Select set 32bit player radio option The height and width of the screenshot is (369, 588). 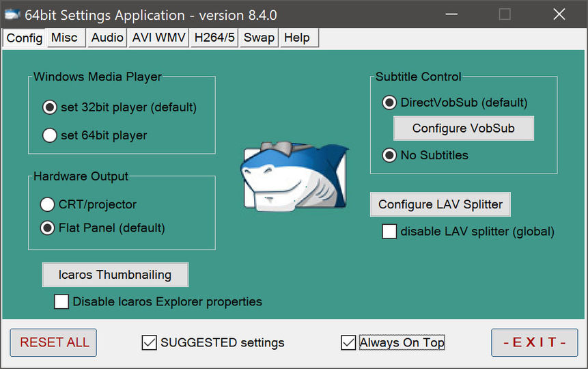click(49, 107)
